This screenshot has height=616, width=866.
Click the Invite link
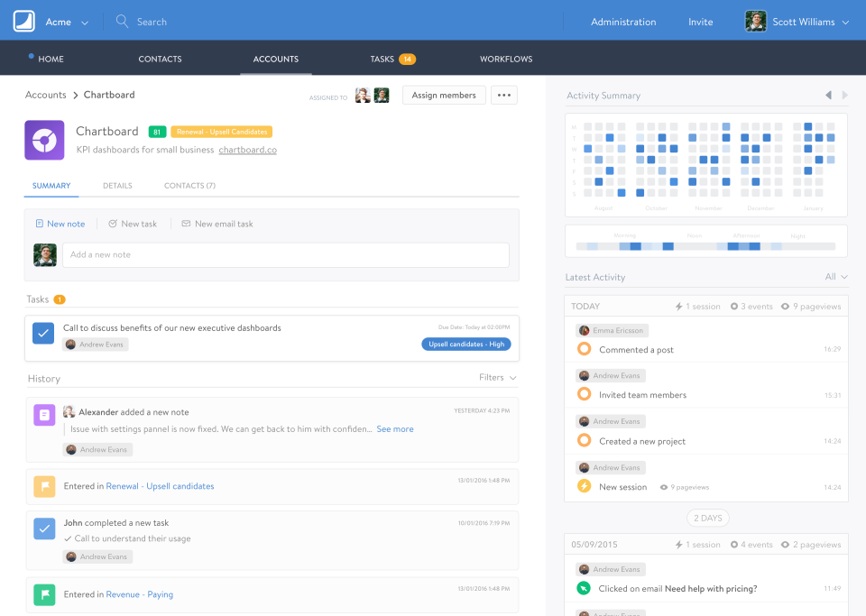point(700,22)
